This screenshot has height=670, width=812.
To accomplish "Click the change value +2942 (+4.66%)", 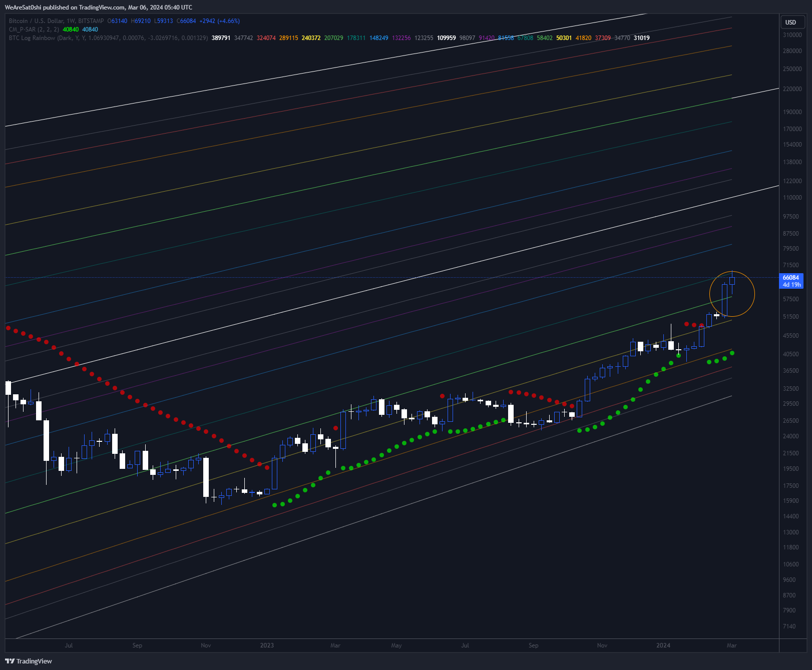I will tap(219, 21).
